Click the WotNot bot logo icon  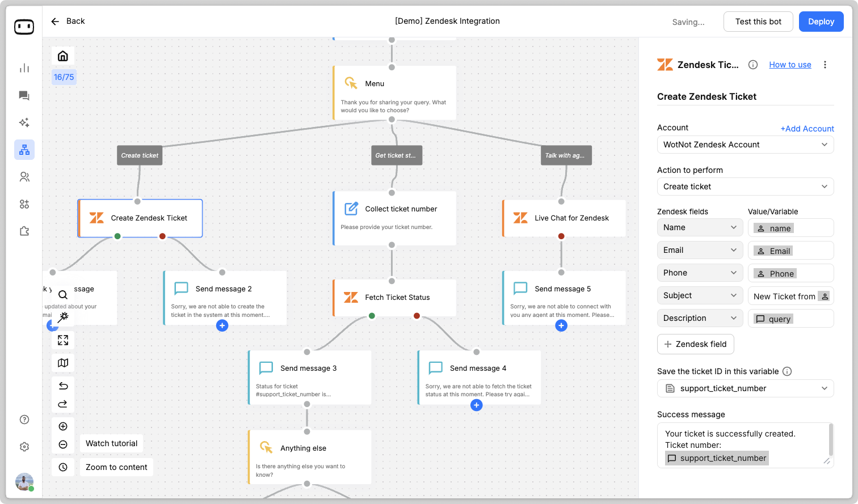24,27
